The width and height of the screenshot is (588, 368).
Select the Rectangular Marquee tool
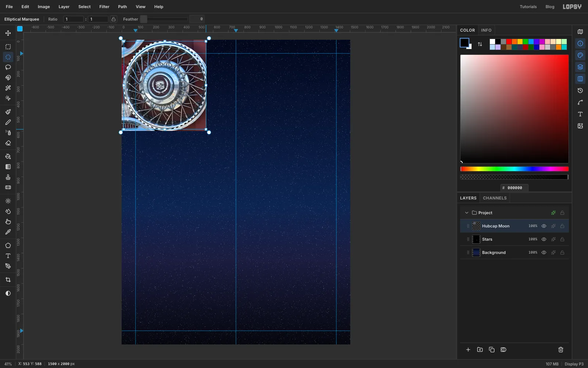(8, 47)
